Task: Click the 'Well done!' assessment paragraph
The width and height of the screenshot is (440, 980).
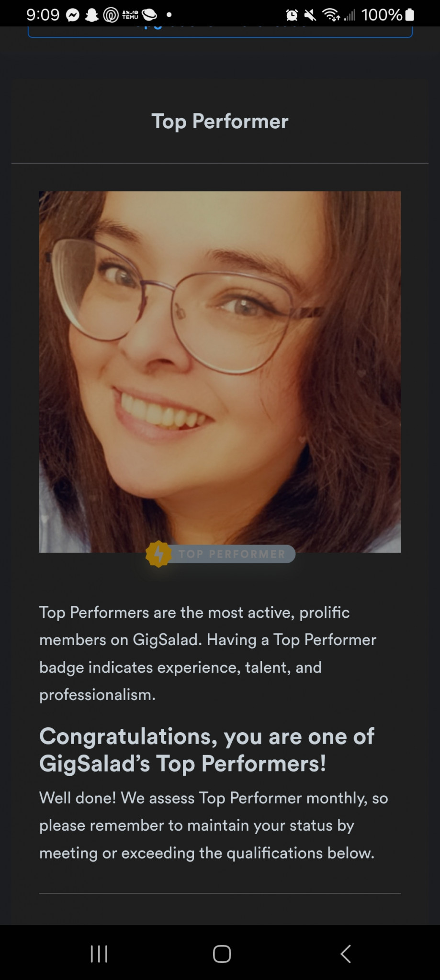Action: 214,825
